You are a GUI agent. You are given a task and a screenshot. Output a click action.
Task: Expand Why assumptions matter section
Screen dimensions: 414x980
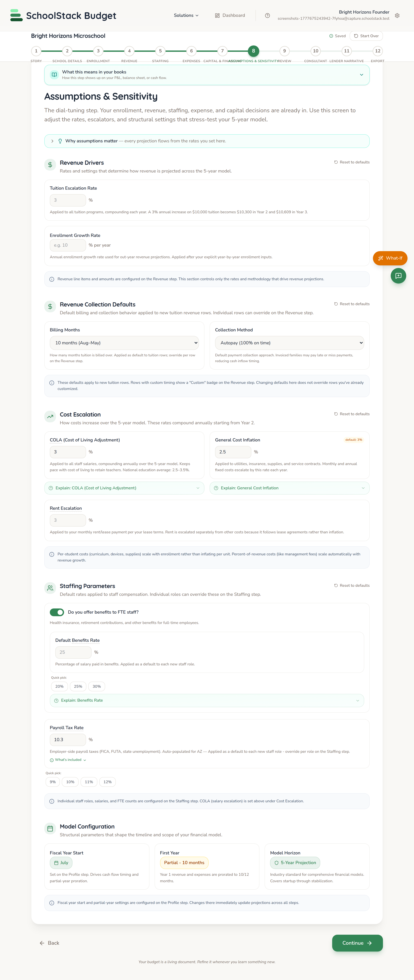pyautogui.click(x=207, y=141)
